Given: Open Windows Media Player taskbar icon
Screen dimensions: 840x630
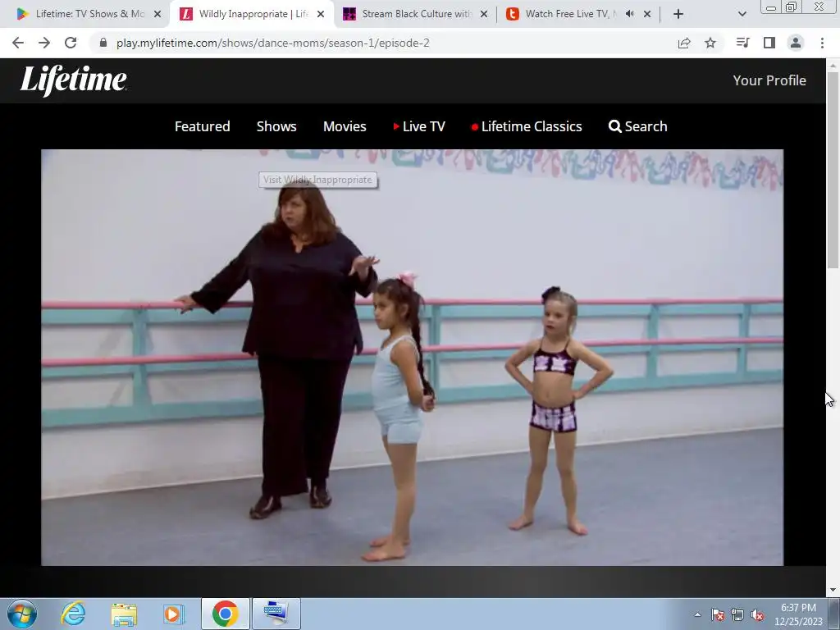Looking at the screenshot, I should [x=174, y=614].
